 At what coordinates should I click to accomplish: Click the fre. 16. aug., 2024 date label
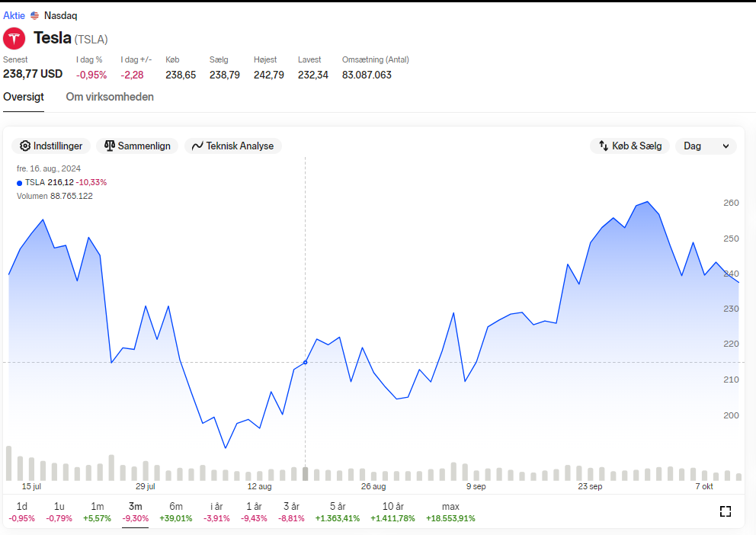click(49, 168)
